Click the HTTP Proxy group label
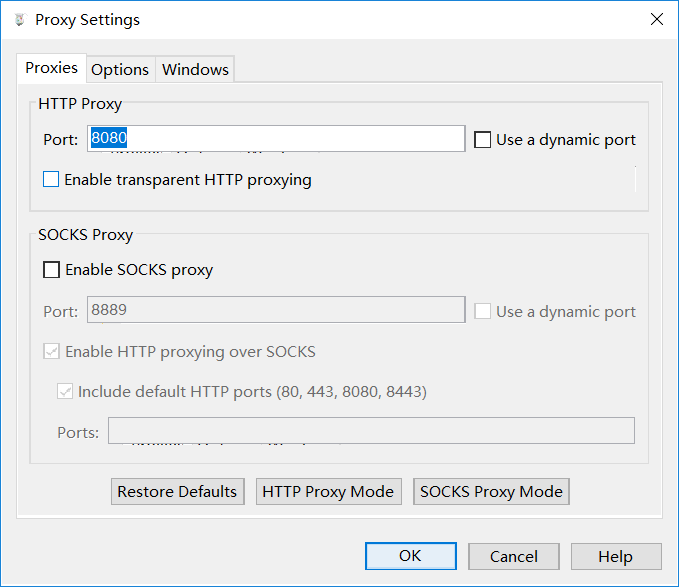Screen dimensions: 679x587 tap(80, 104)
